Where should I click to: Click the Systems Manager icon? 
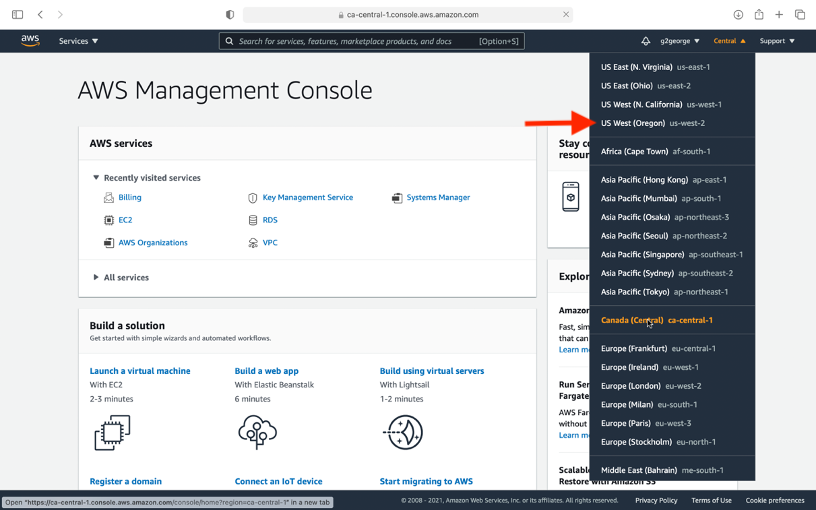[397, 198]
